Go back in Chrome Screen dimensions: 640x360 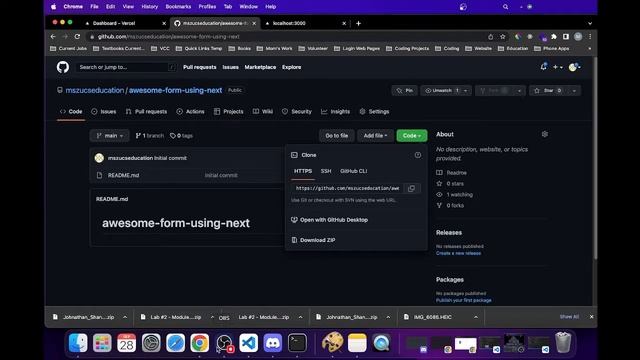point(53,37)
